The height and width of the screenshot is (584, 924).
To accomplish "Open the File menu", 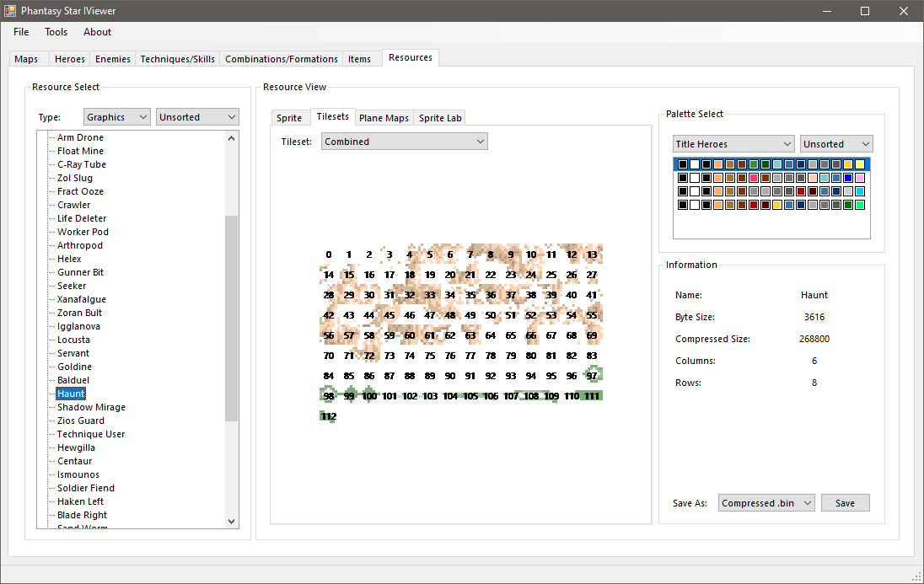I will click(x=21, y=32).
